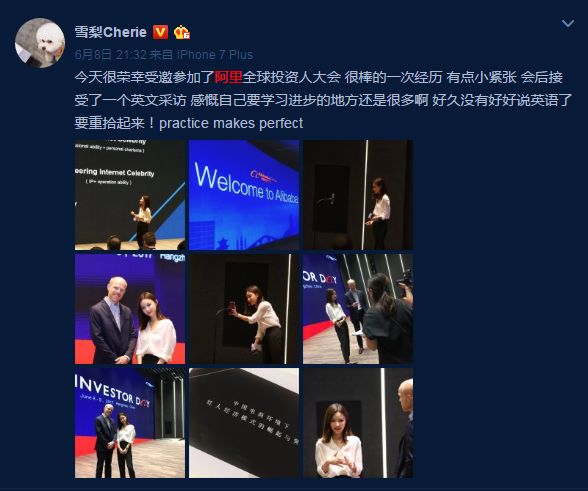Click the Alibaba logo in welcome photo
Screen dimensions: 588x491
coord(264,177)
